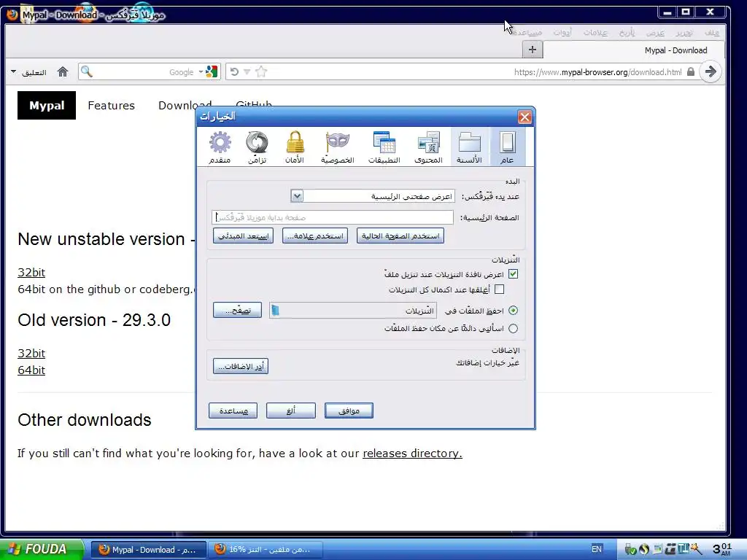Expand the startup behavior dropdown
Image resolution: width=747 pixels, height=560 pixels.
[x=296, y=195]
